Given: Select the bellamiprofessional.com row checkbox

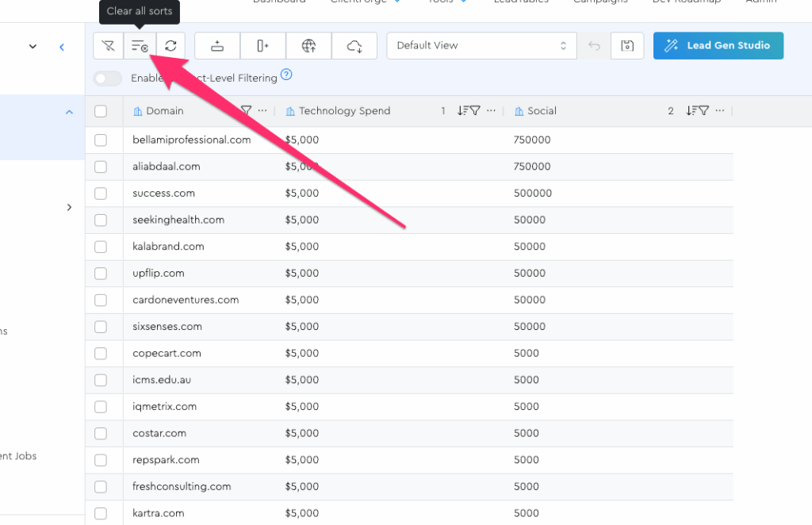Looking at the screenshot, I should pos(101,140).
